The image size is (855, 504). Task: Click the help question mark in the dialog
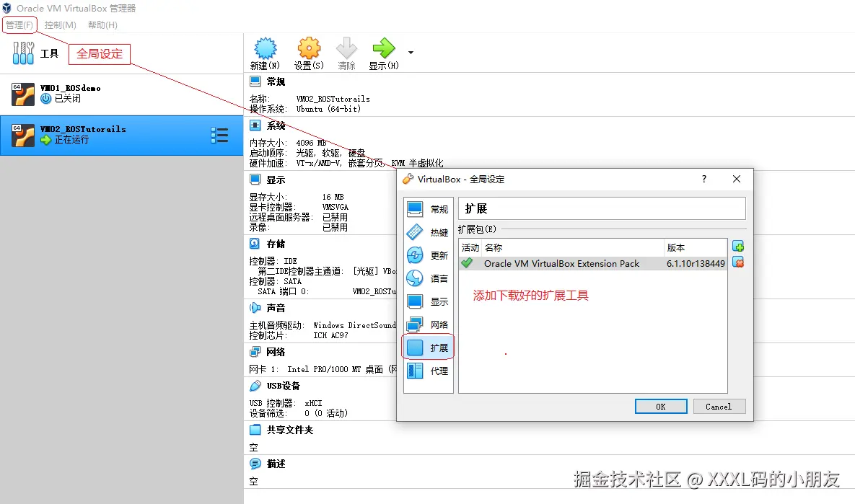pos(704,180)
